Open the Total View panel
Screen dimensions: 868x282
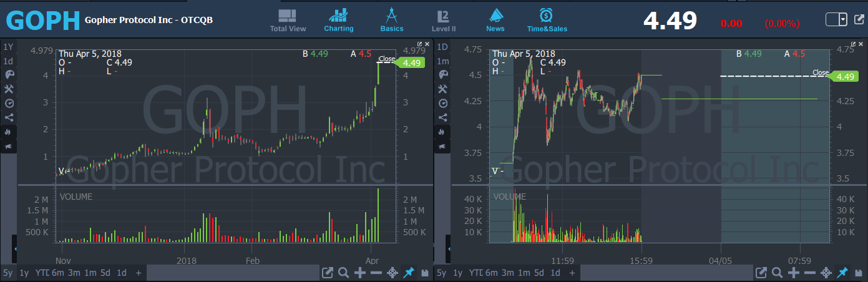click(x=288, y=21)
